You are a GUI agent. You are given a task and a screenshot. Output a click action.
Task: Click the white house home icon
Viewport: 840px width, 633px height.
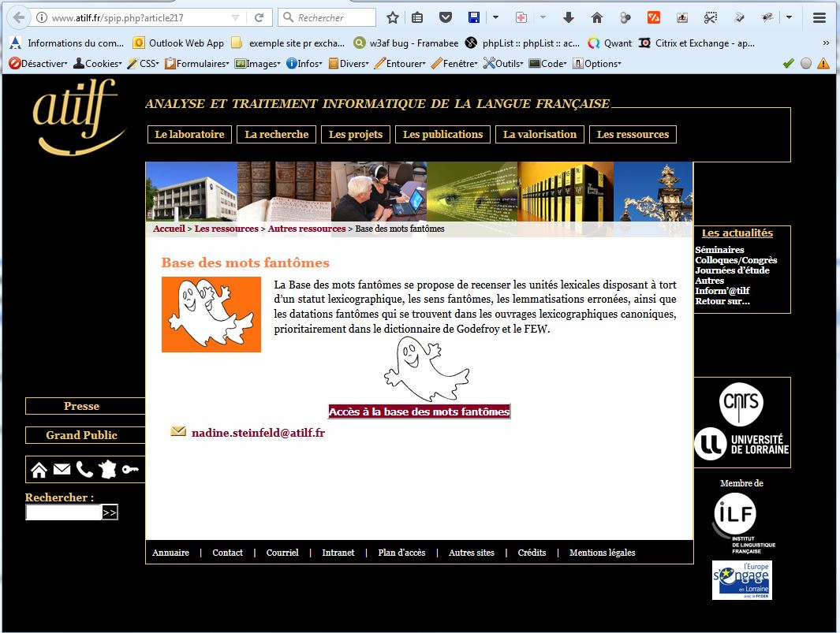coord(39,470)
